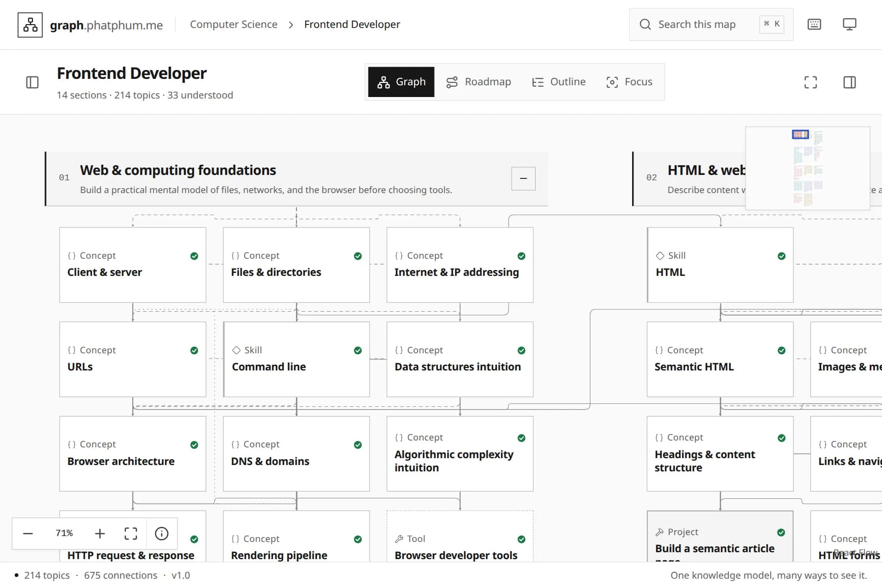Click the graph.phatphum.me logo icon
The width and height of the screenshot is (882, 588).
pos(30,24)
